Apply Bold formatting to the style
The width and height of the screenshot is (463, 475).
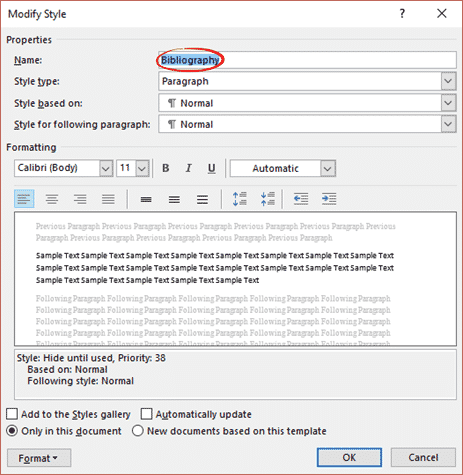click(x=166, y=168)
